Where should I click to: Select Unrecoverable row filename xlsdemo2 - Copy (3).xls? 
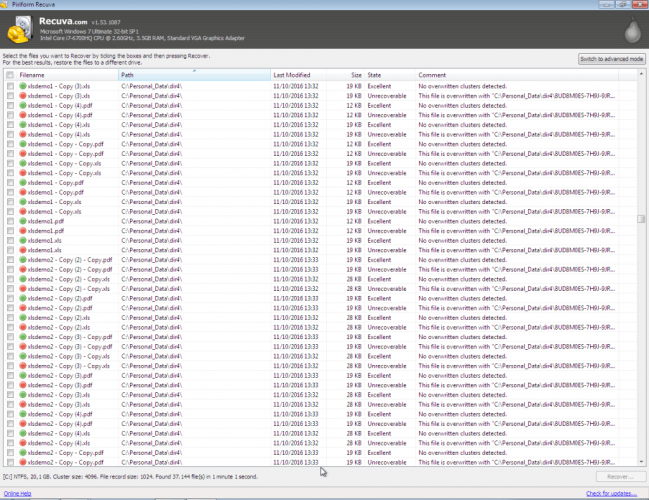(x=59, y=404)
